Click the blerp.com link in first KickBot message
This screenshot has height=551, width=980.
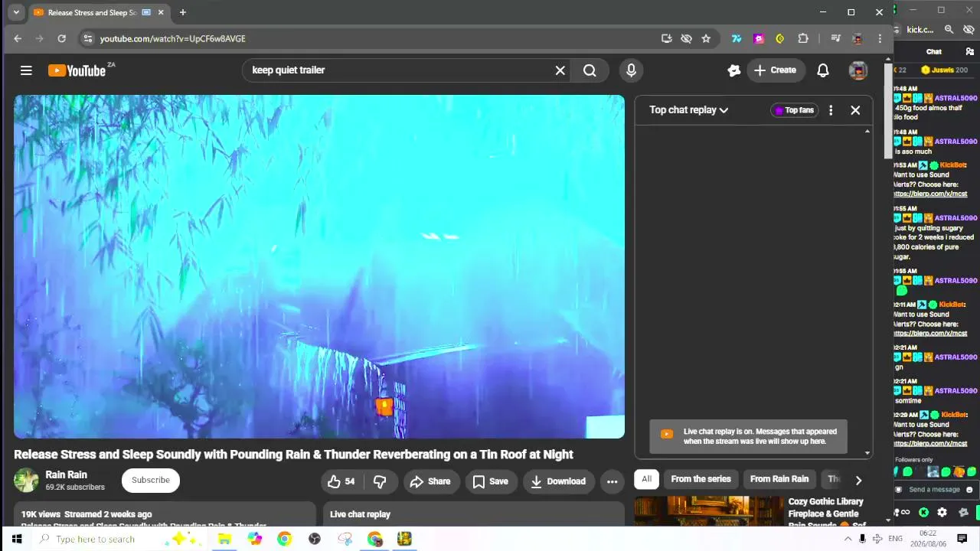tap(931, 194)
